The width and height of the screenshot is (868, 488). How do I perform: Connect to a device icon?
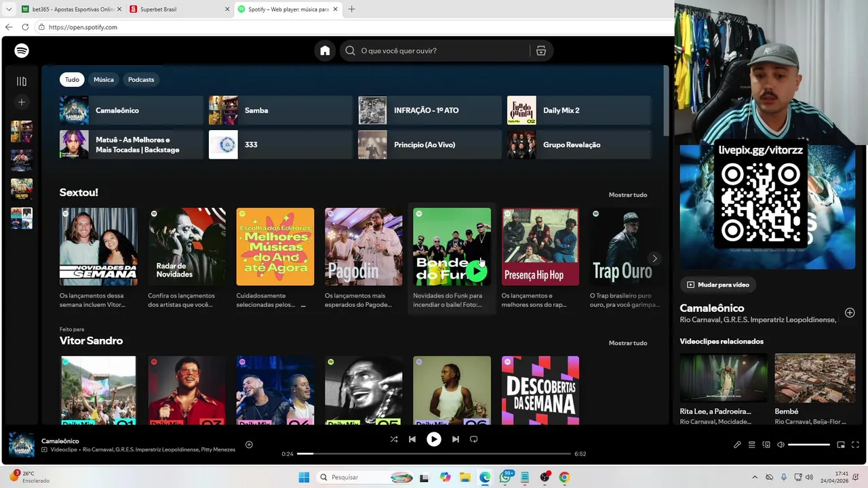click(x=766, y=445)
